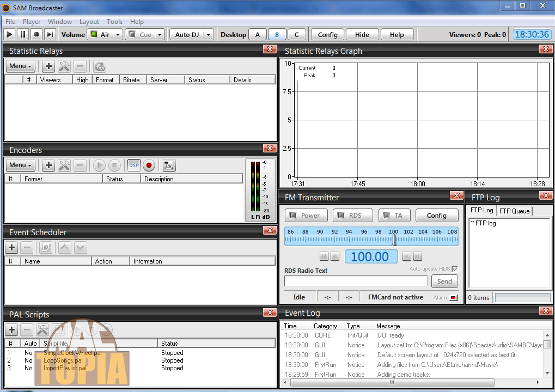Viewport: 555px width, 392px height.
Task: Configure encoder tools icon
Action: (64, 165)
